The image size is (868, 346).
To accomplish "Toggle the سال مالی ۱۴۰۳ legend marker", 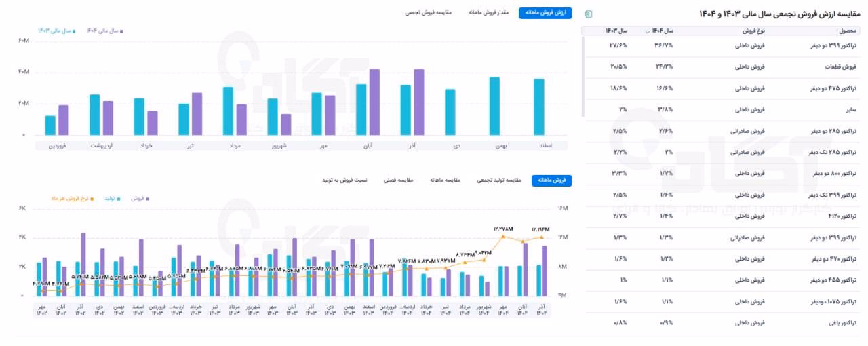I will click(57, 31).
